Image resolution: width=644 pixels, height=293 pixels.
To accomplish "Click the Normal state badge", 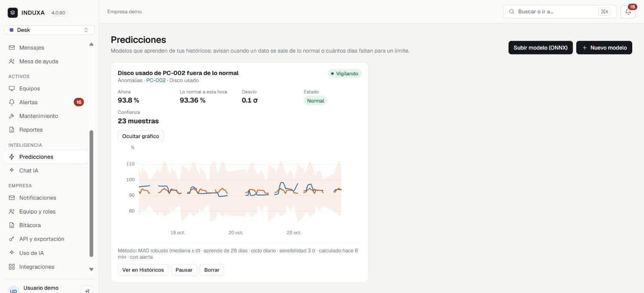I will click(315, 101).
